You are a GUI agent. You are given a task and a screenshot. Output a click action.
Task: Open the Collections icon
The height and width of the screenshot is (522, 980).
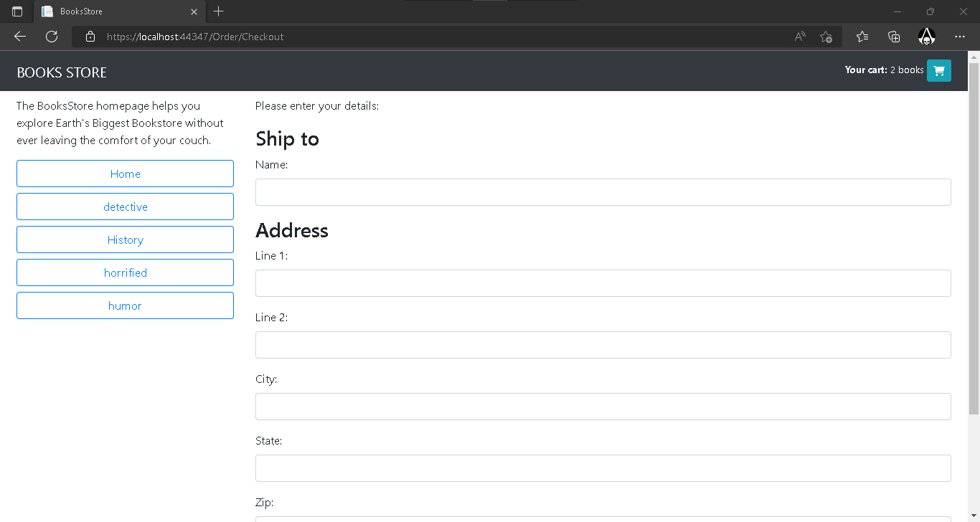tap(894, 37)
